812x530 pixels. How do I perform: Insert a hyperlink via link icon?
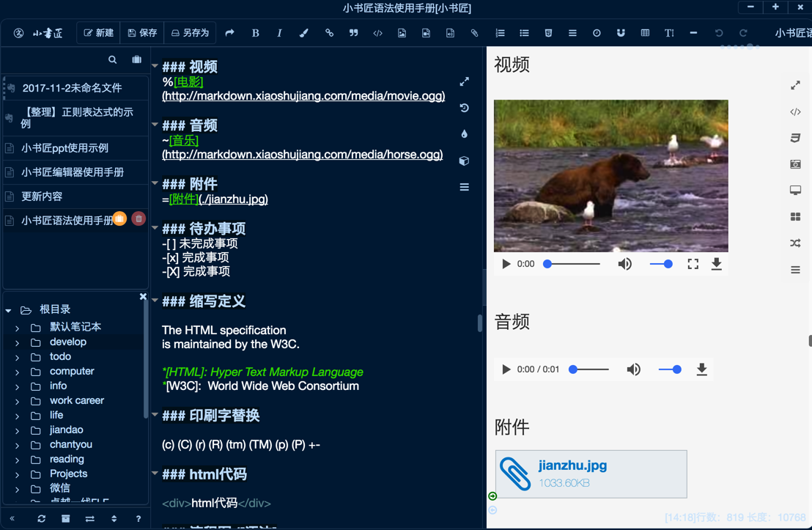point(329,33)
